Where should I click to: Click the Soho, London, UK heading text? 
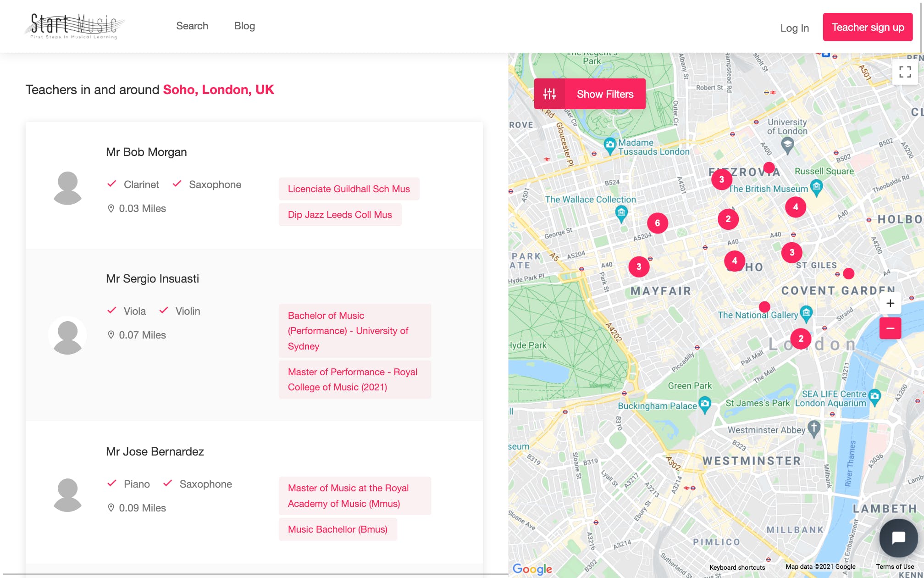click(x=218, y=89)
